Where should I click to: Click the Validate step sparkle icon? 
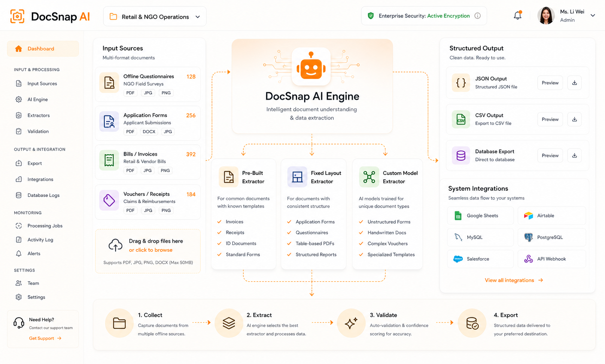tap(351, 323)
